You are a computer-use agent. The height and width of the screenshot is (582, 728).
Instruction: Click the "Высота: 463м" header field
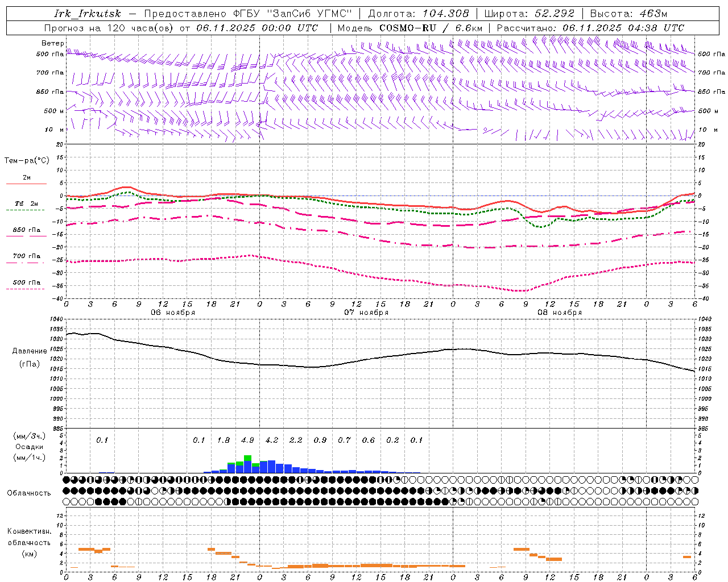(628, 14)
